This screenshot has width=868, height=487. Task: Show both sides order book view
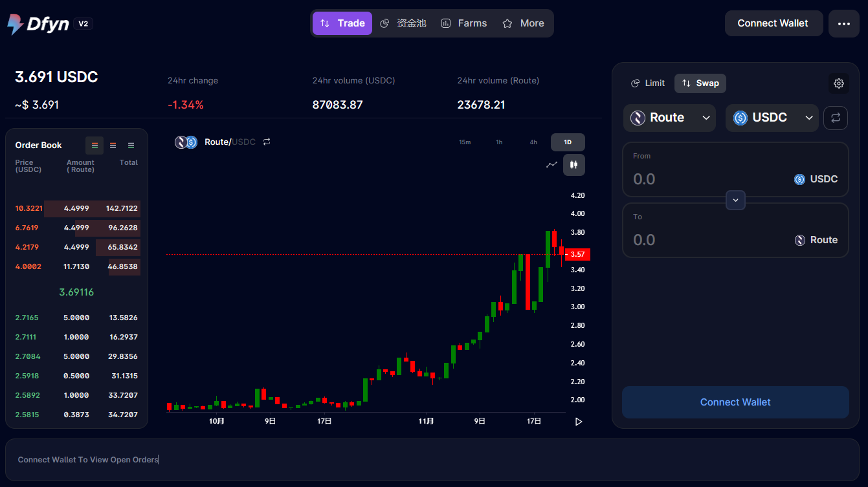point(95,146)
